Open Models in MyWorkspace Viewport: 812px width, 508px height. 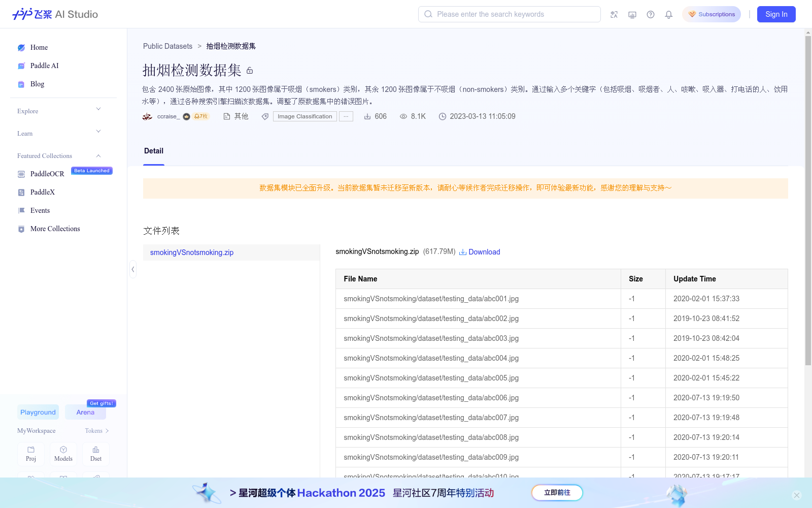63,454
